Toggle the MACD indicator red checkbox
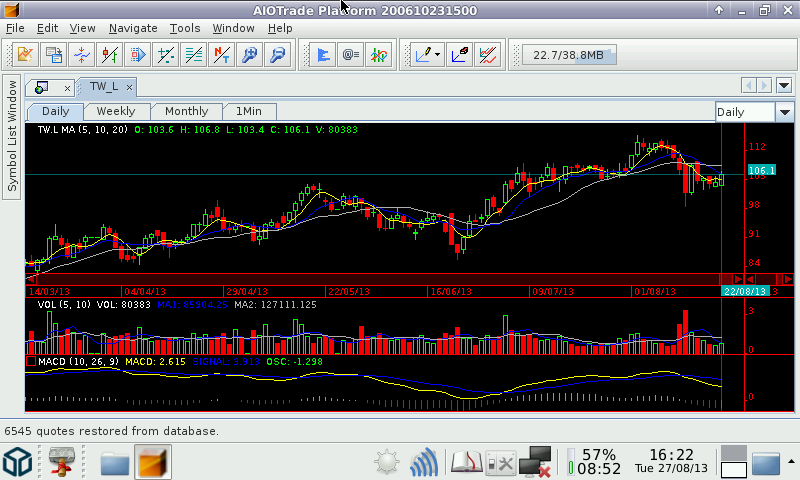This screenshot has height=480, width=800. tap(31, 361)
